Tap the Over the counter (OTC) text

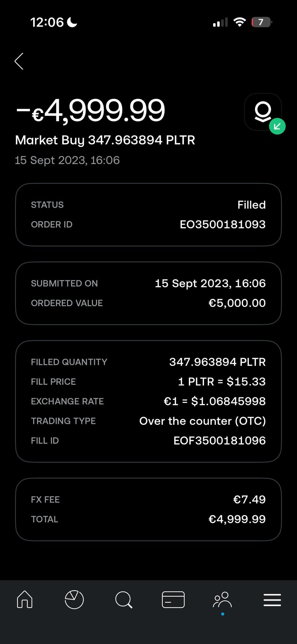tap(202, 421)
